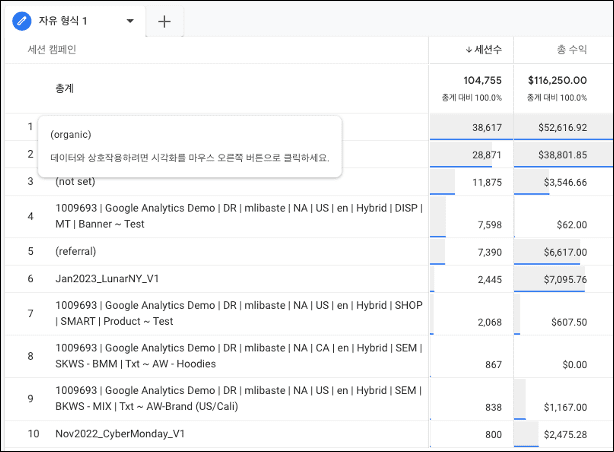Select the SEM SKWS - BMM AW - Hoodies campaign
This screenshot has height=452, width=614.
click(239, 356)
